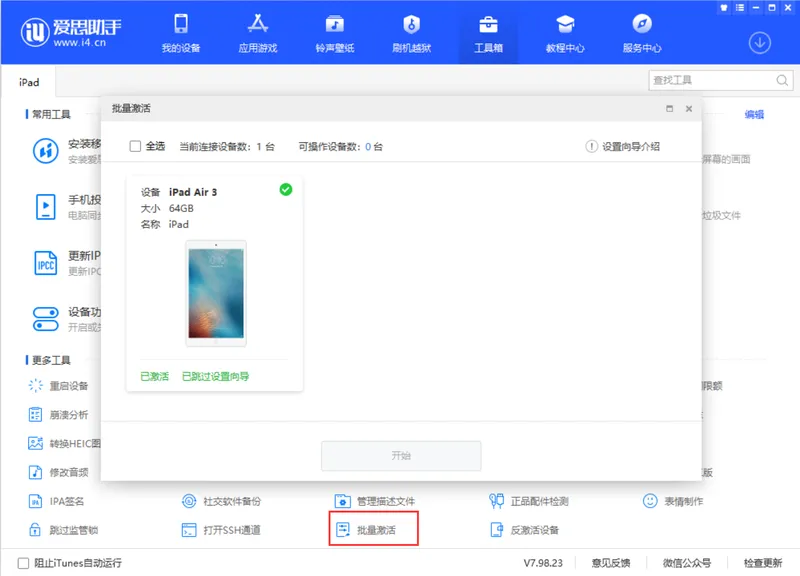
Task: Click the title bar list menu icon
Action: (740, 8)
